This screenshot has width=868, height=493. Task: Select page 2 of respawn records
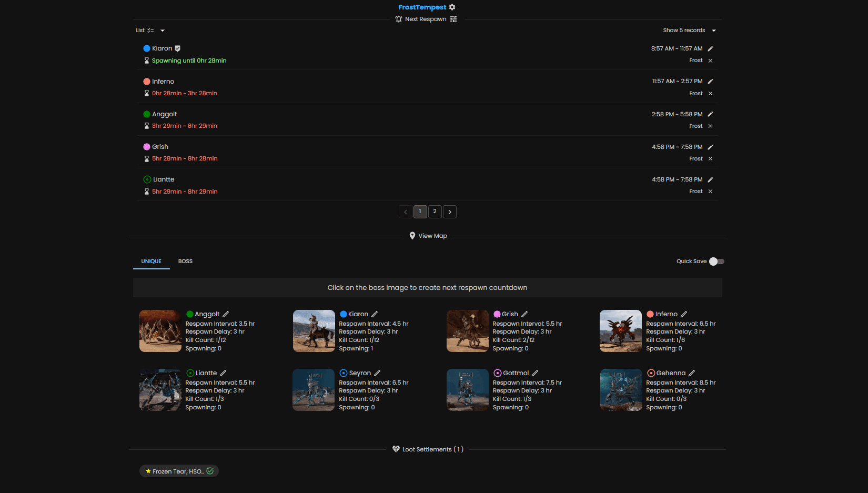point(435,212)
